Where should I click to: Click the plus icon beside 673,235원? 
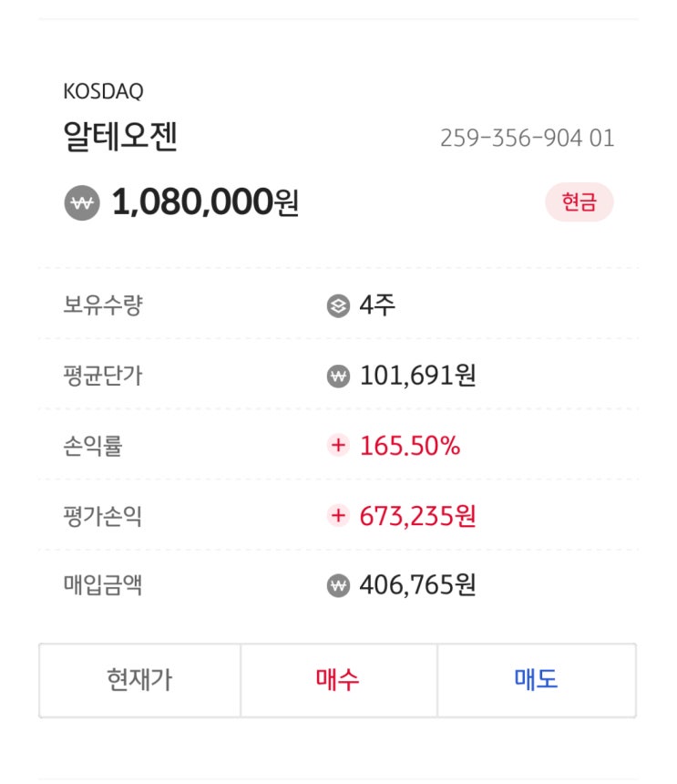pyautogui.click(x=338, y=516)
